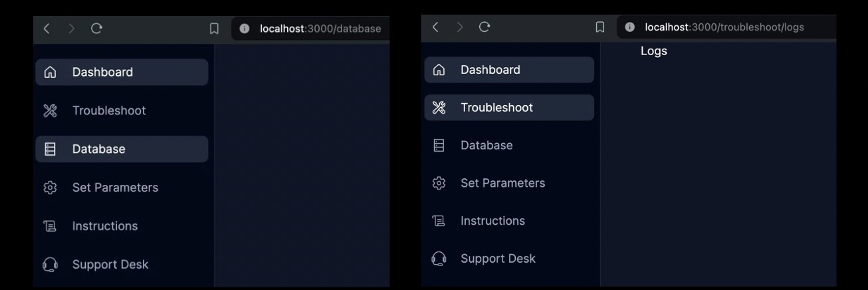This screenshot has height=290, width=868.
Task: Click the Support Desk headset icon in the database-URL window
Action: pyautogui.click(x=50, y=265)
